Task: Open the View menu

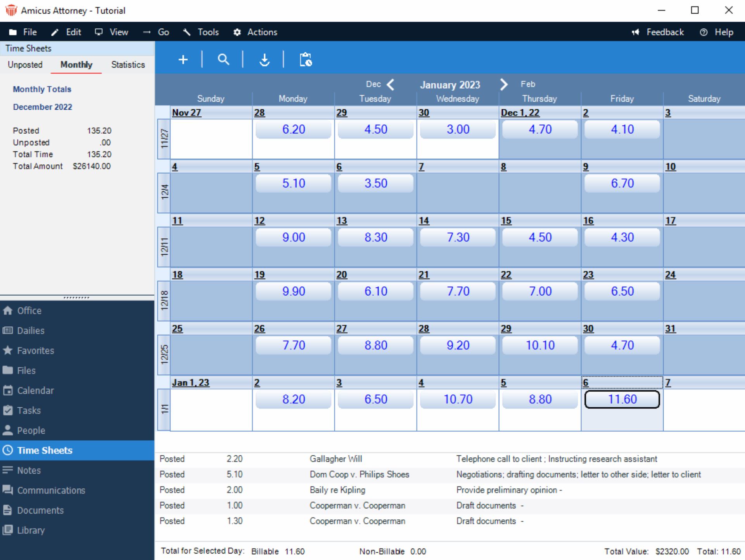Action: [x=112, y=32]
